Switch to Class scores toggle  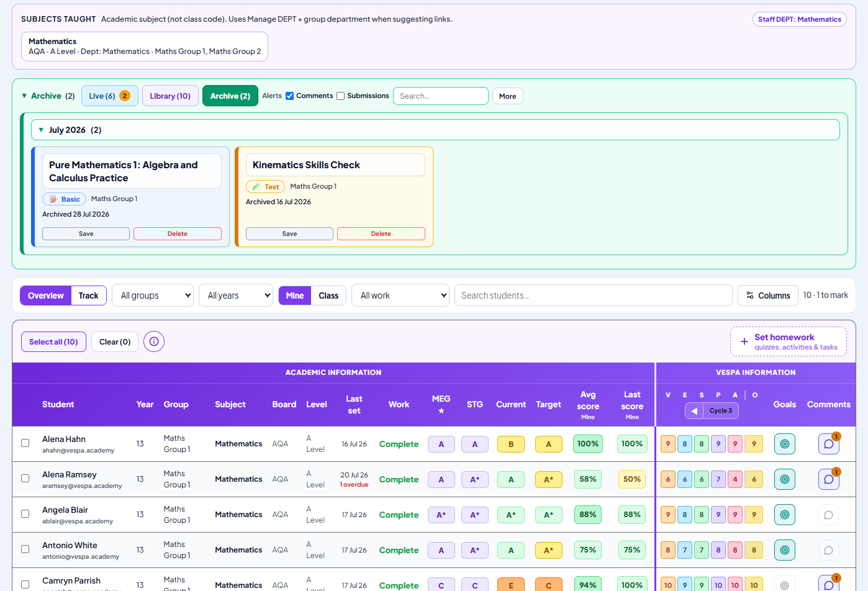(328, 295)
